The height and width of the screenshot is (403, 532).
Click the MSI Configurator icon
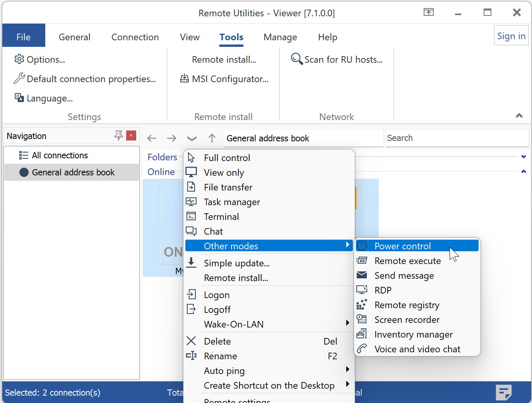[x=185, y=79]
